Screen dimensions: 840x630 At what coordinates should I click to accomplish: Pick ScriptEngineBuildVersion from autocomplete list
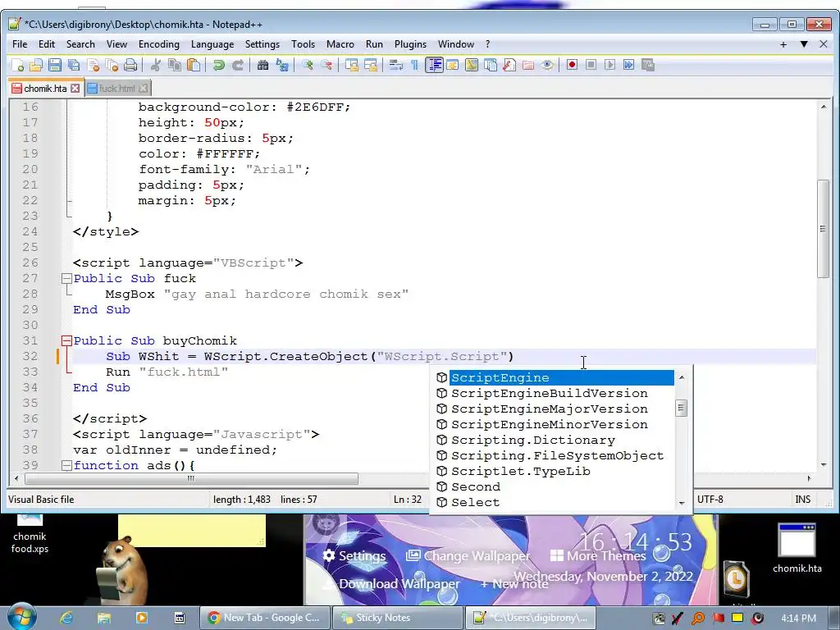click(550, 393)
